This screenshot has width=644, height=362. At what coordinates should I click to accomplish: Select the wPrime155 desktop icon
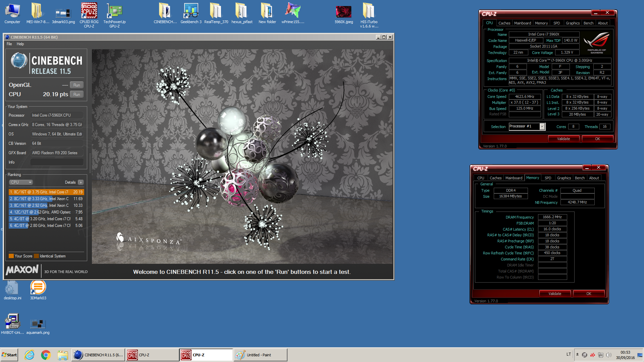[292, 13]
